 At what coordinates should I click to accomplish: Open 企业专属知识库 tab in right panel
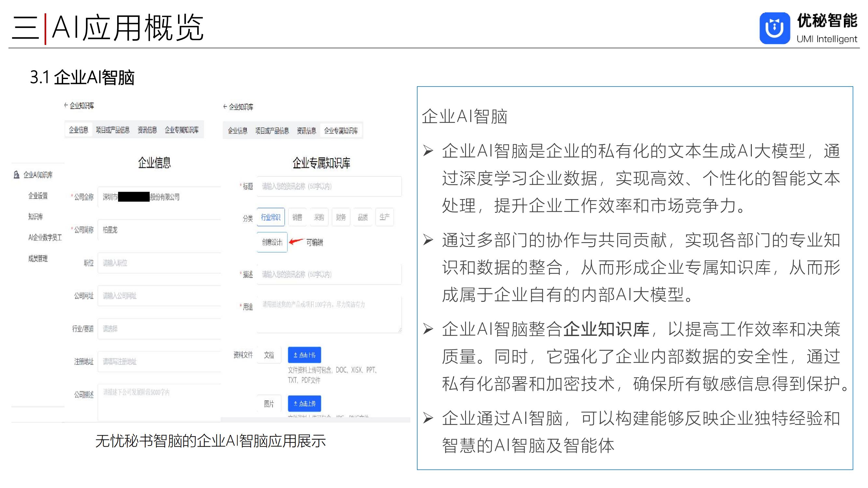[x=341, y=131]
